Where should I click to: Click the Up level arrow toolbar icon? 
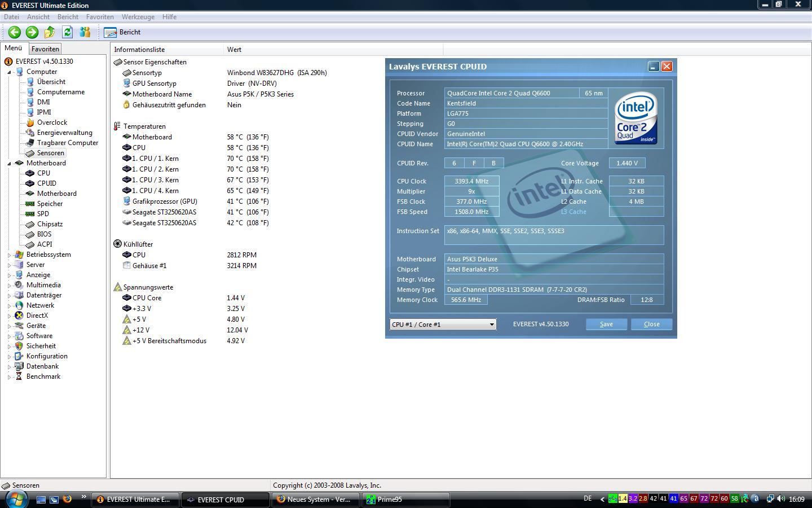pos(50,32)
